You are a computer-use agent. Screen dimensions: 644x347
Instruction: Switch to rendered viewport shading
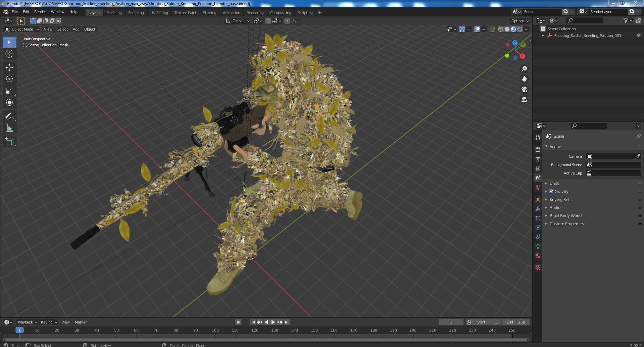point(520,29)
